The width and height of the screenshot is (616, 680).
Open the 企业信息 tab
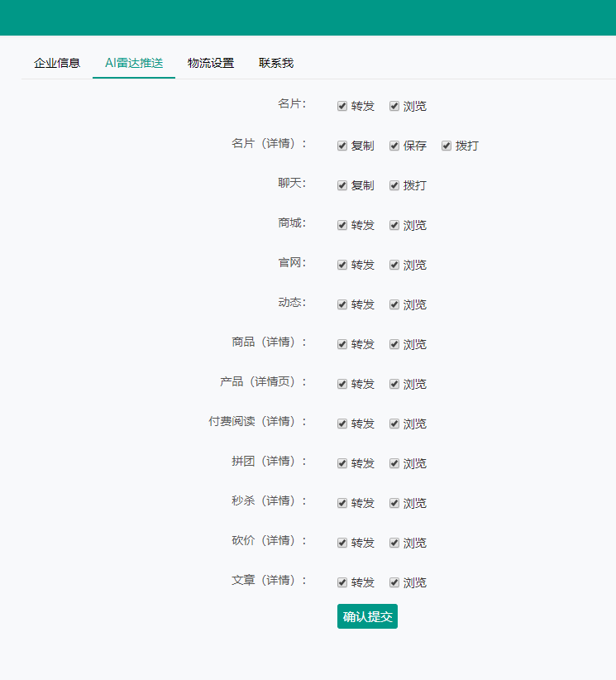(x=57, y=63)
